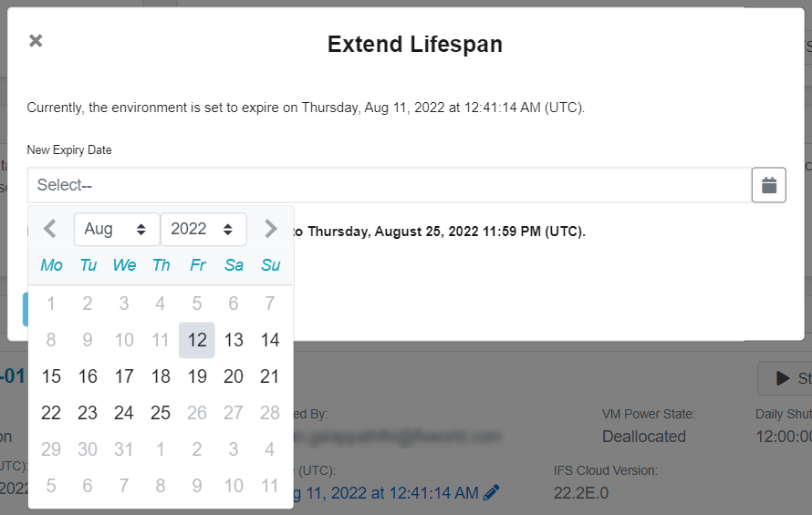Click the Start play icon button
Screen dimensions: 812x515
(785, 378)
